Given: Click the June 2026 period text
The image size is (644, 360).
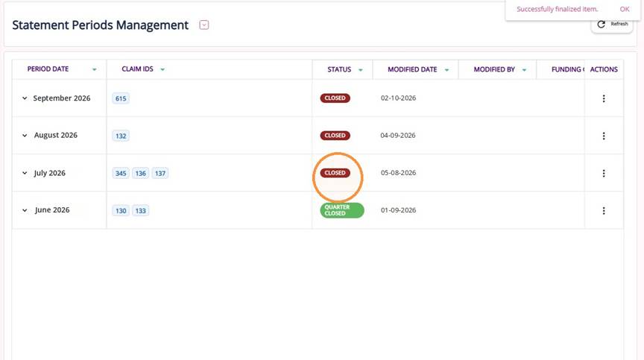Looking at the screenshot, I should point(52,210).
